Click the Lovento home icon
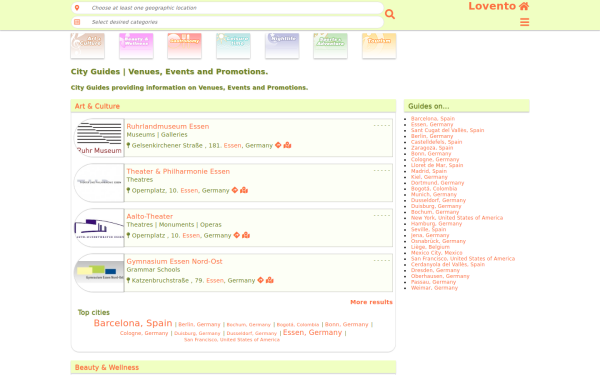The height and width of the screenshot is (375, 600). click(524, 6)
